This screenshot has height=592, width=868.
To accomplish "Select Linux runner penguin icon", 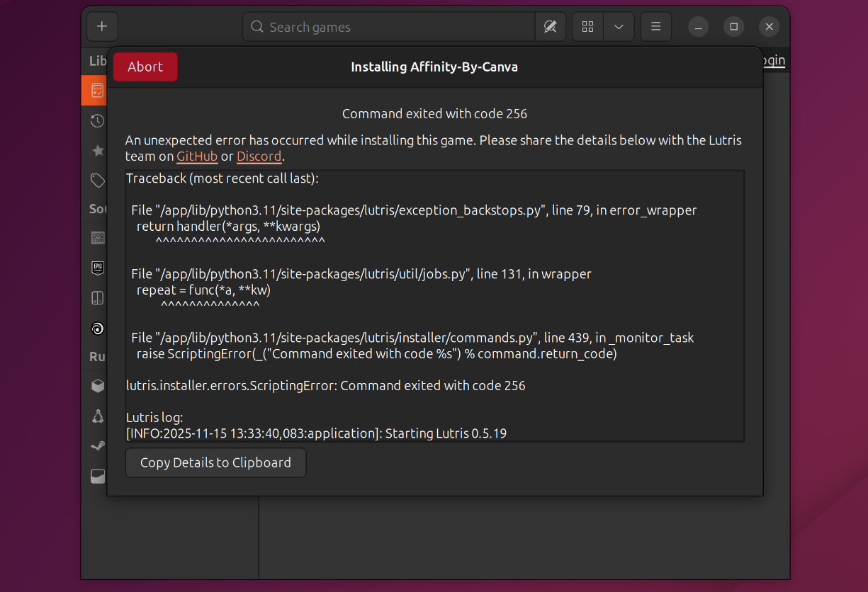I will point(98,416).
